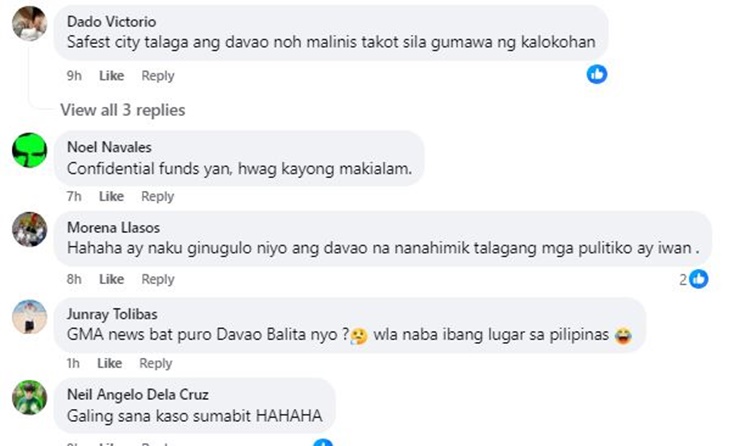
Task: Open Dado Victorio's name link
Action: click(x=111, y=22)
